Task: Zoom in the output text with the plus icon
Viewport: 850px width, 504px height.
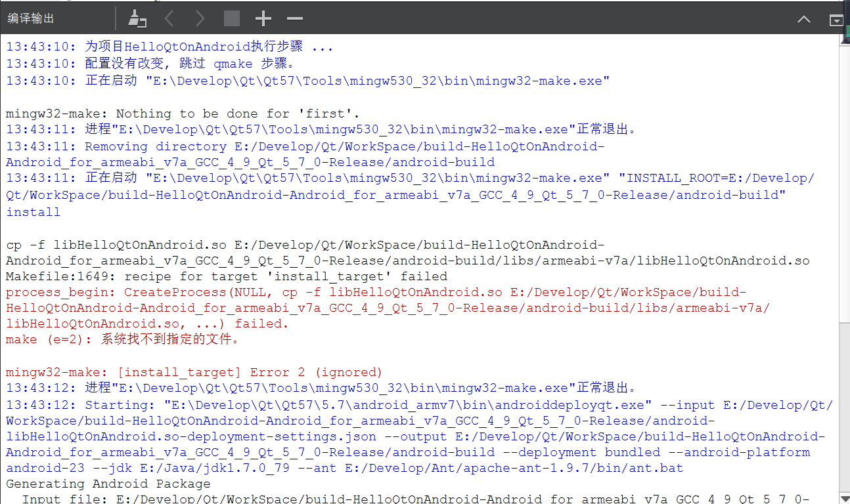Action: pos(263,18)
